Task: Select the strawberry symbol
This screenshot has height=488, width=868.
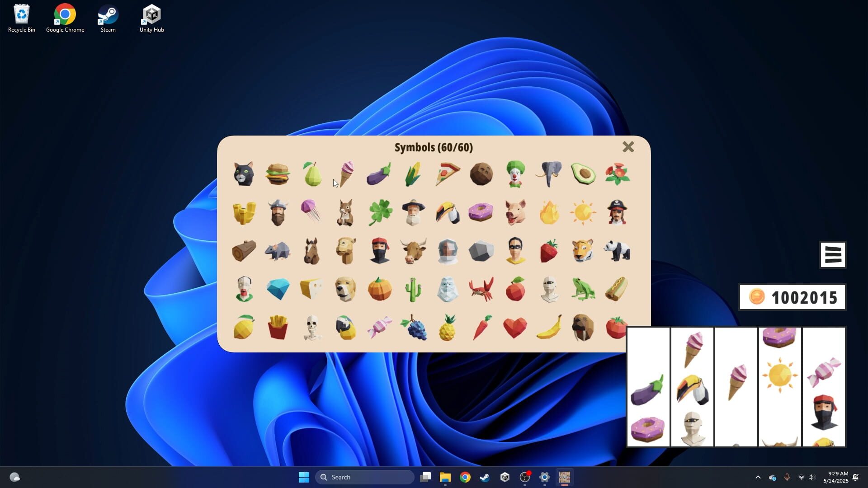Action: (549, 251)
